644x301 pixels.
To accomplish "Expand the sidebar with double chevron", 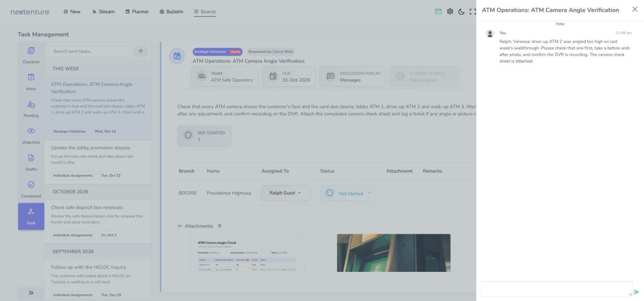I will tap(31, 293).
